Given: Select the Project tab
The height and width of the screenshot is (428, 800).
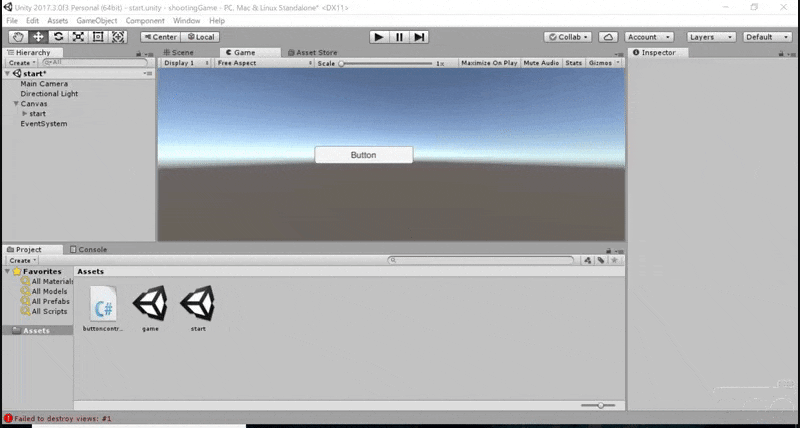Looking at the screenshot, I should click(33, 249).
